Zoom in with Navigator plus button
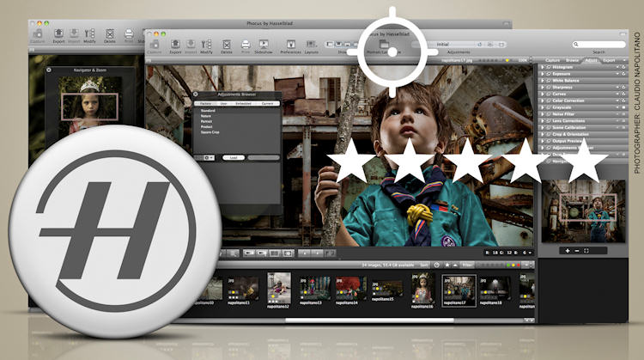 pos(568,251)
